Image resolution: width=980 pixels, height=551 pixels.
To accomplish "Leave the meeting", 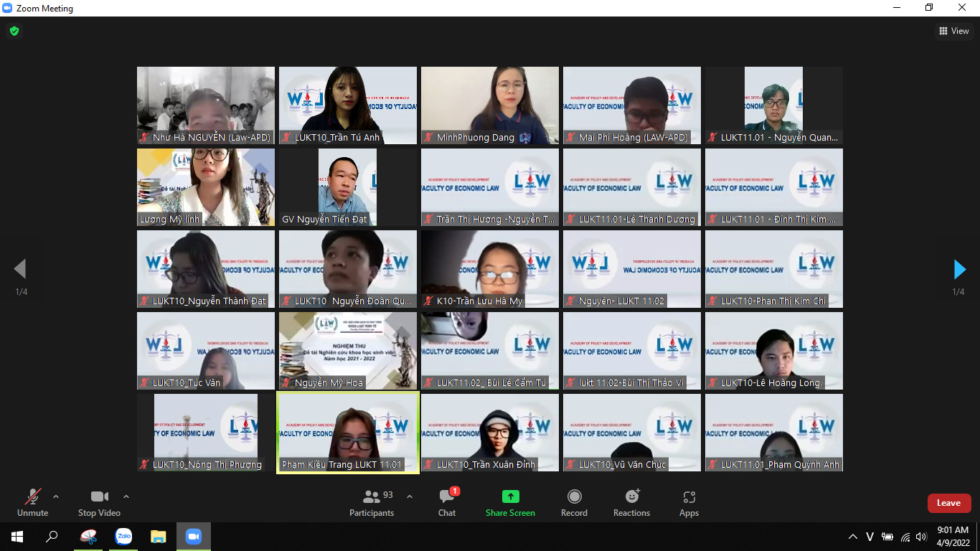I will click(x=948, y=503).
